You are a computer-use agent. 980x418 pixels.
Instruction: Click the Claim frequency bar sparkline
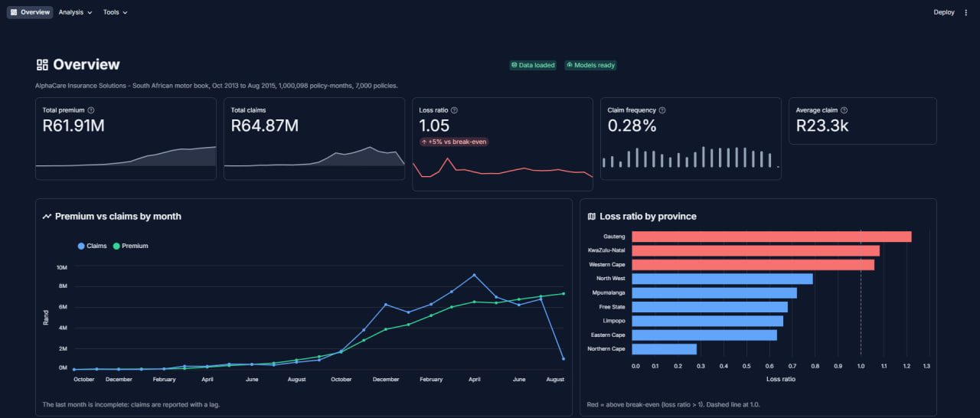point(691,157)
